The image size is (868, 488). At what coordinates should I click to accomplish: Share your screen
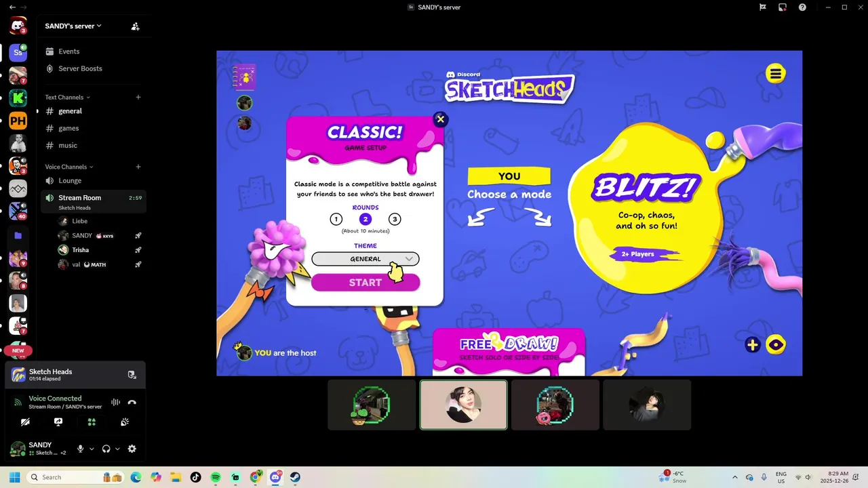coord(58,422)
